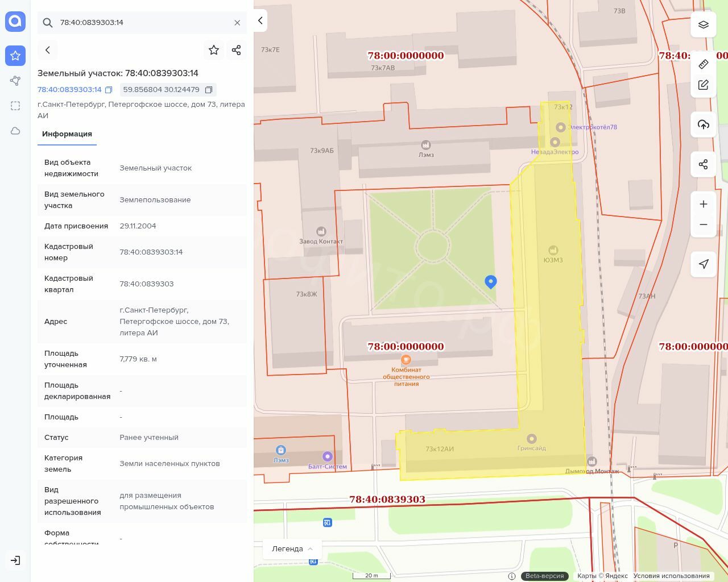
Task: Copy the coordinates 59.856804 30.124479
Action: pyautogui.click(x=209, y=90)
